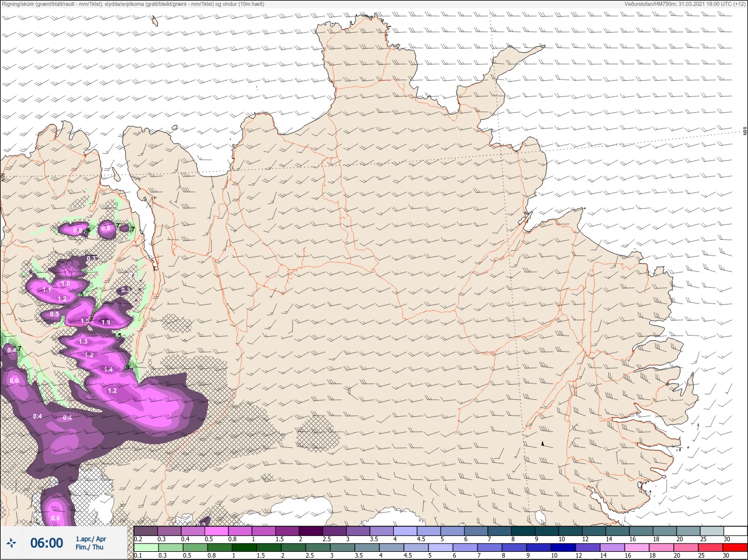The width and height of the screenshot is (748, 560).
Task: Select the 16 light pink swatch in lower legend row
Action: pyautogui.click(x=637, y=548)
